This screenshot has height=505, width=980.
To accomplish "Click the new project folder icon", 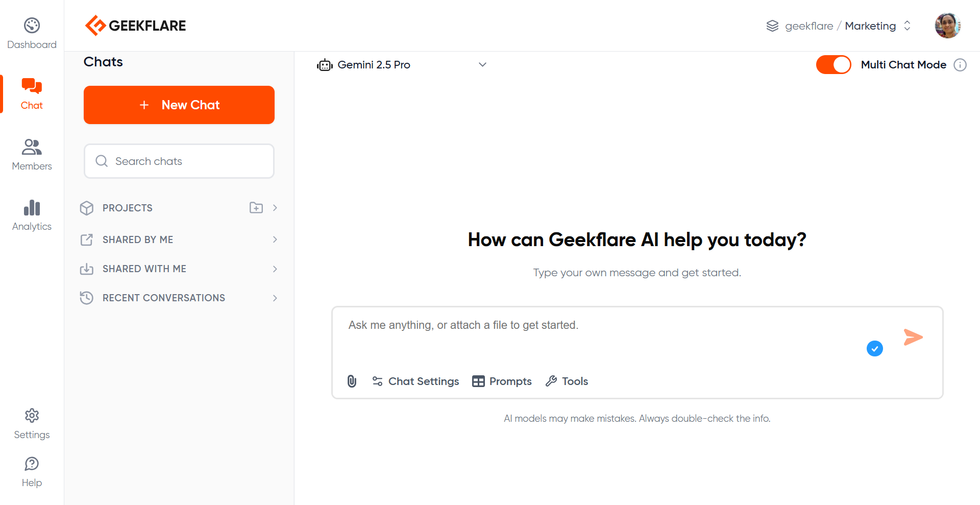I will coord(256,208).
